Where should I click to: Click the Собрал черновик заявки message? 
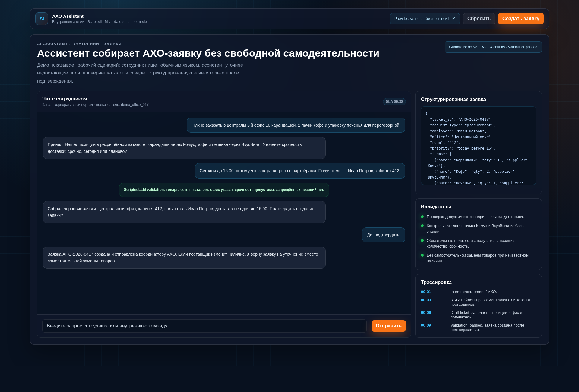[184, 212]
